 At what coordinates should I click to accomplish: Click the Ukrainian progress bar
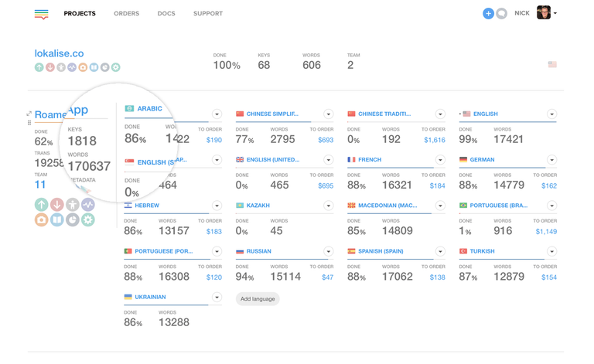pyautogui.click(x=172, y=305)
